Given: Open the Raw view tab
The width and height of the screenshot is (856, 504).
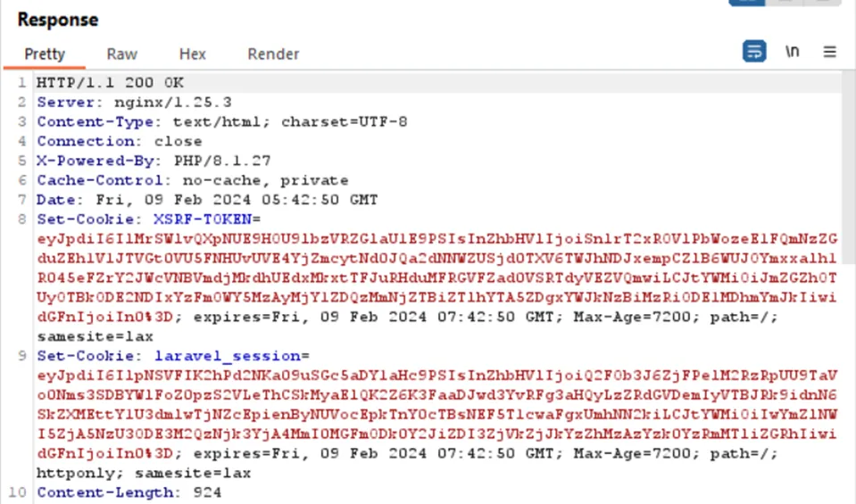Looking at the screenshot, I should (x=121, y=54).
